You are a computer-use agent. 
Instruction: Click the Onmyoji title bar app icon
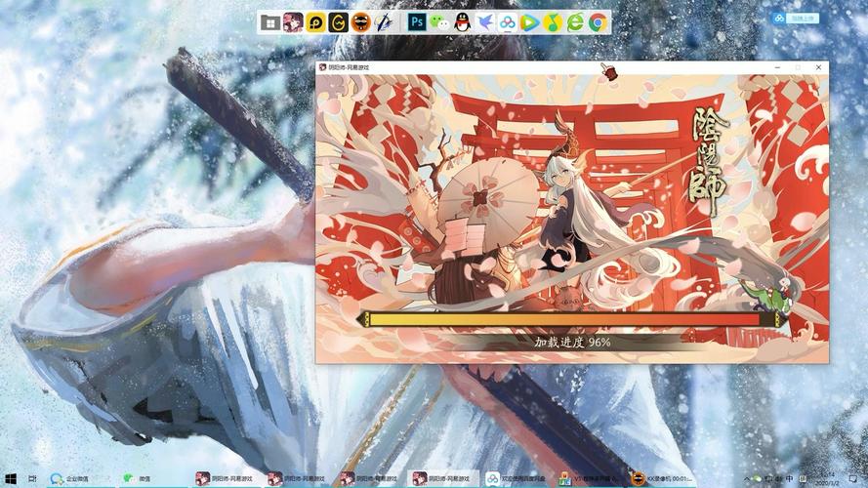coord(323,67)
